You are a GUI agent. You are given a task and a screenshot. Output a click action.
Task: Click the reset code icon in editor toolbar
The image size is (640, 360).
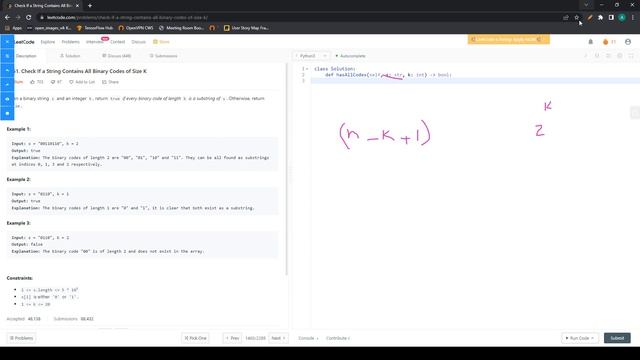(x=597, y=56)
